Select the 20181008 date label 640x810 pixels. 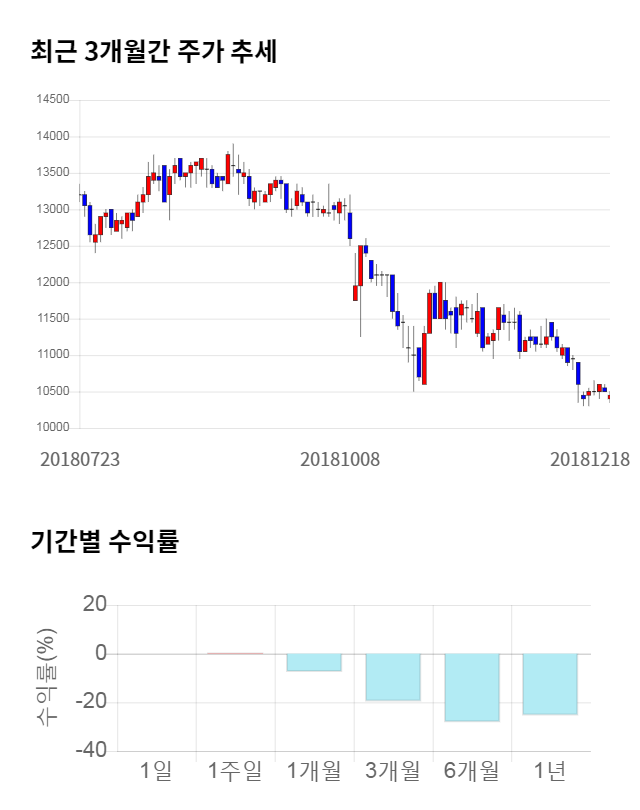(x=341, y=459)
